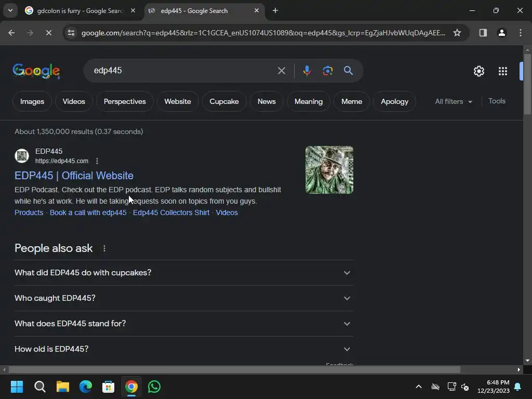Click the result thumbnail image

pos(329,170)
